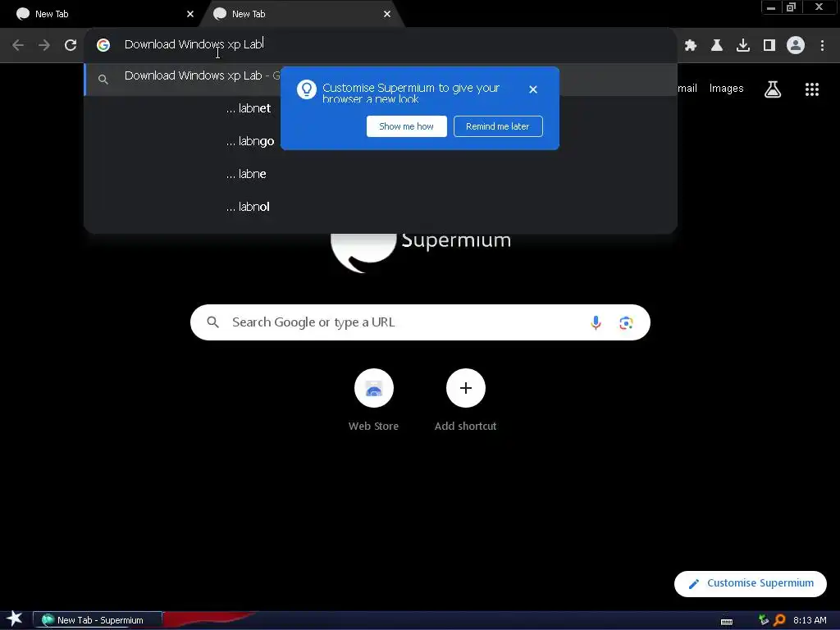Close the customise Supermium popup
The width and height of the screenshot is (840, 630).
533,89
